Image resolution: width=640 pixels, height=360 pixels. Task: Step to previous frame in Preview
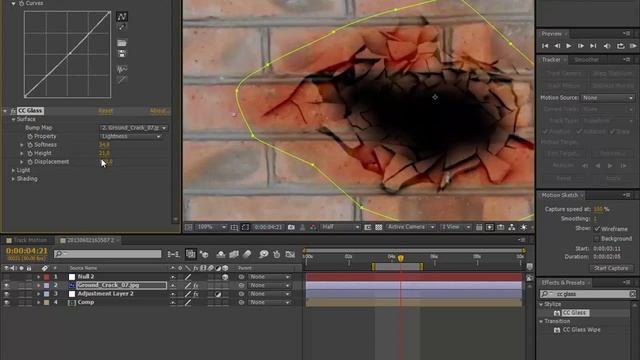pyautogui.click(x=557, y=46)
